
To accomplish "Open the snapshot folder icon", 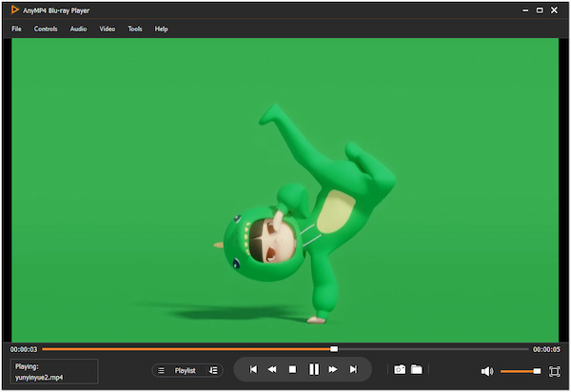I will [416, 369].
